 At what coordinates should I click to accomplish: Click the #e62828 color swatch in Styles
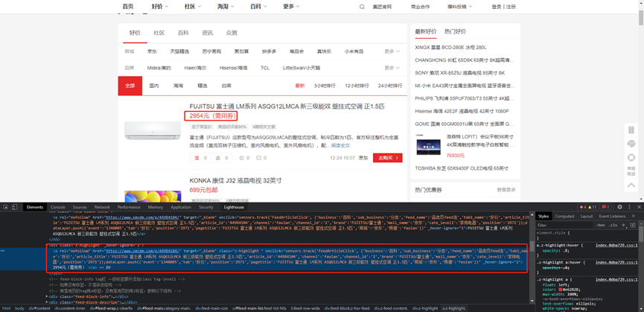point(560,289)
